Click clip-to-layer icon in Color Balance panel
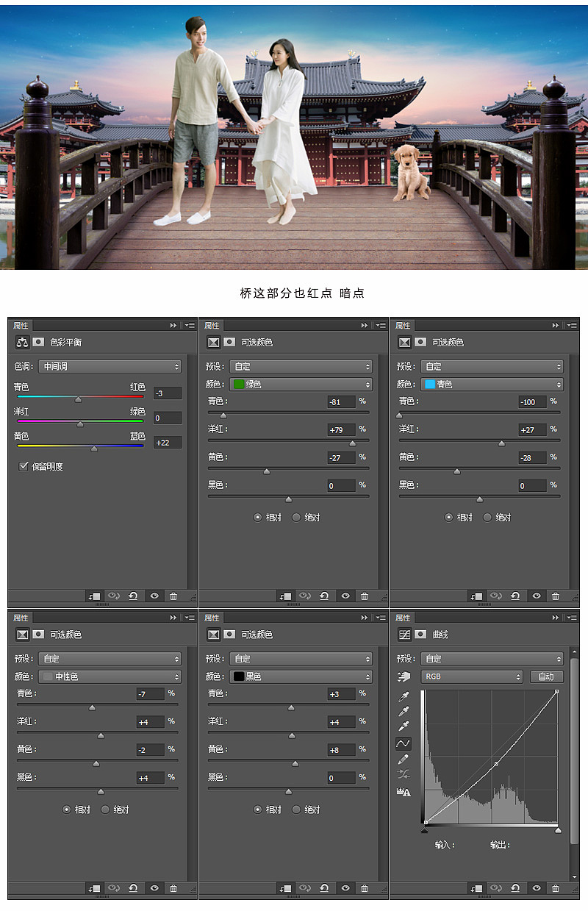 94,596
